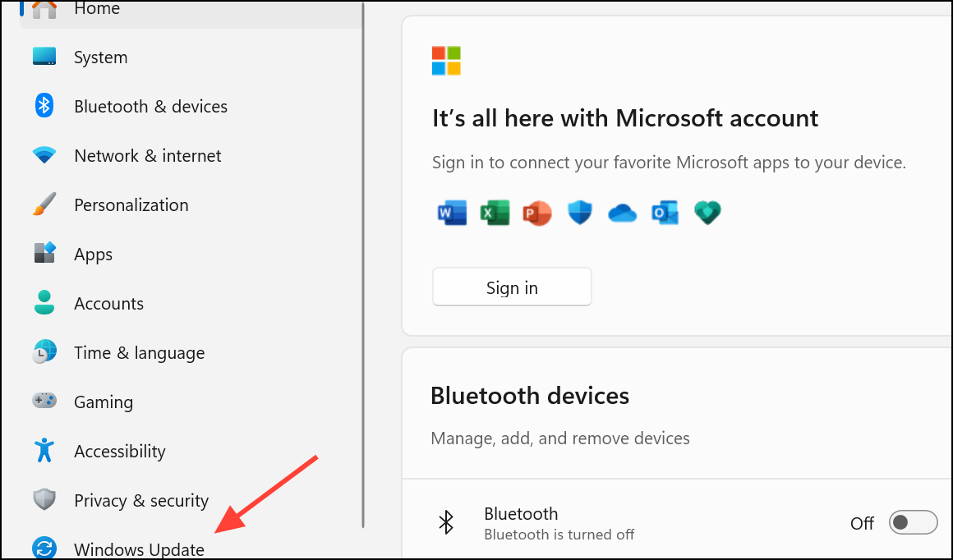Viewport: 953px width, 560px height.
Task: Click the Off label beside Bluetooth toggle
Action: pyautogui.click(x=862, y=523)
